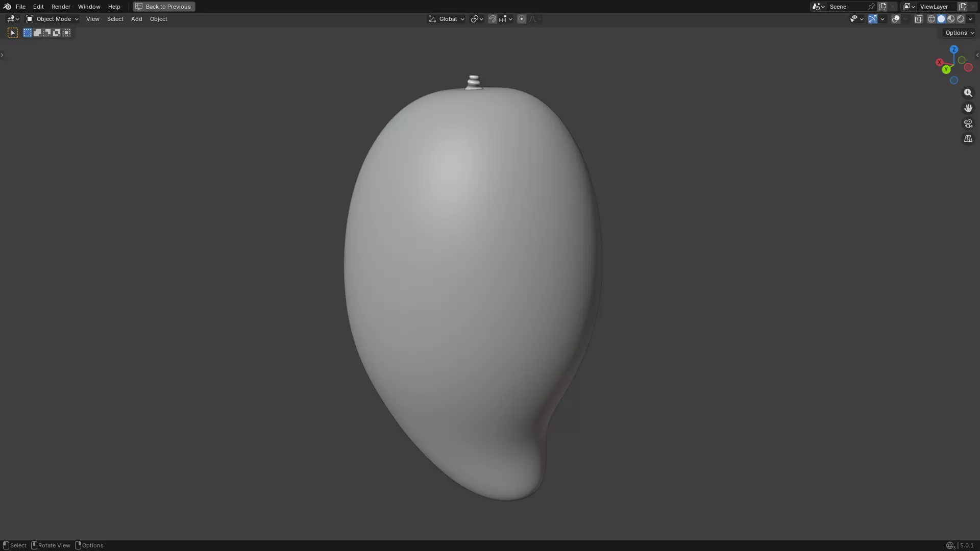Switch to Solid viewport shading
The height and width of the screenshot is (551, 980).
point(941,19)
